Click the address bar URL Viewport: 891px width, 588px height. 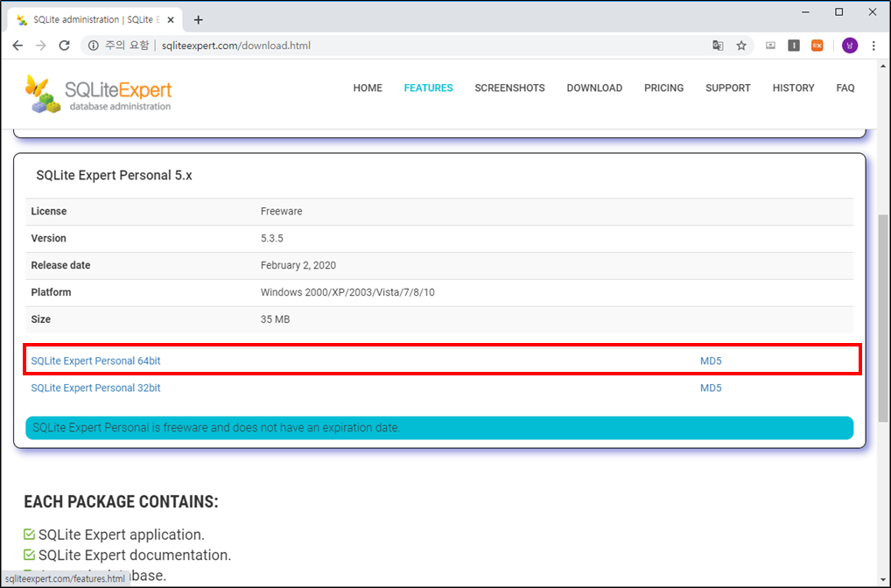point(235,45)
